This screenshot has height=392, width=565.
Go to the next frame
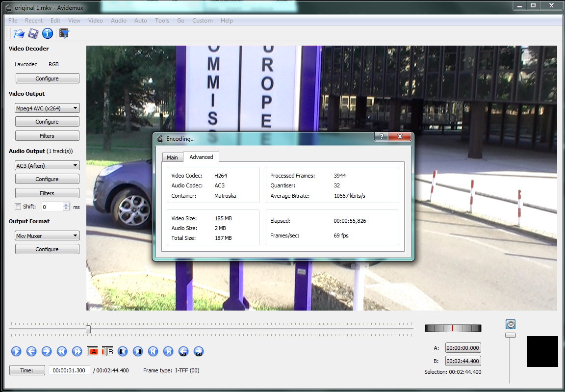(47, 351)
